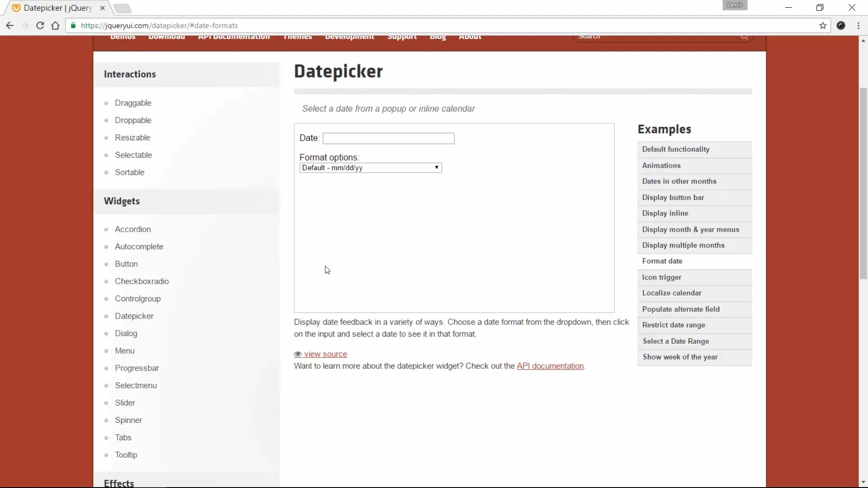
Task: Select the Display button bar example
Action: [694, 198]
